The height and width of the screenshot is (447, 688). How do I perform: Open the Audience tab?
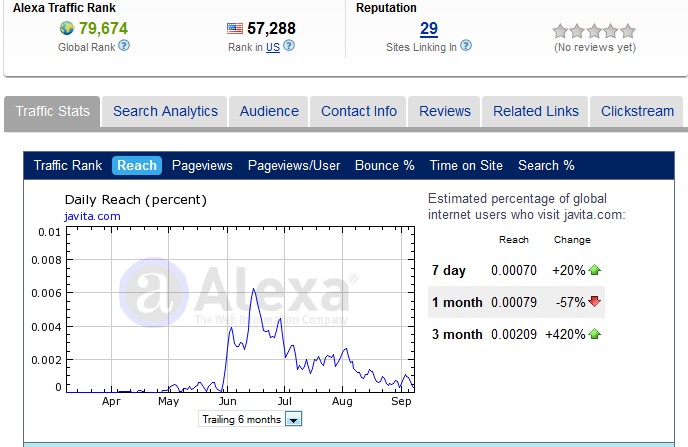coord(269,111)
